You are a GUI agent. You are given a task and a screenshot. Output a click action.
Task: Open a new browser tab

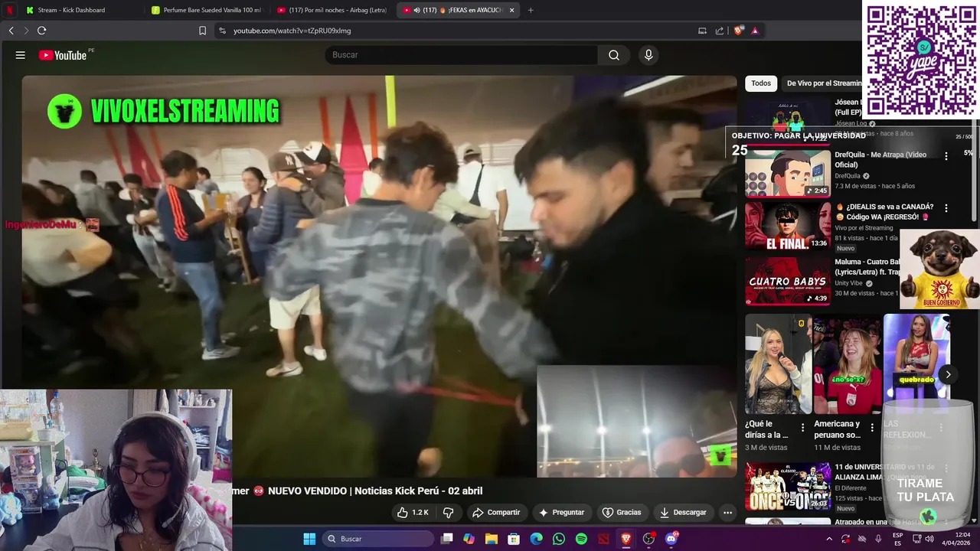(x=531, y=10)
